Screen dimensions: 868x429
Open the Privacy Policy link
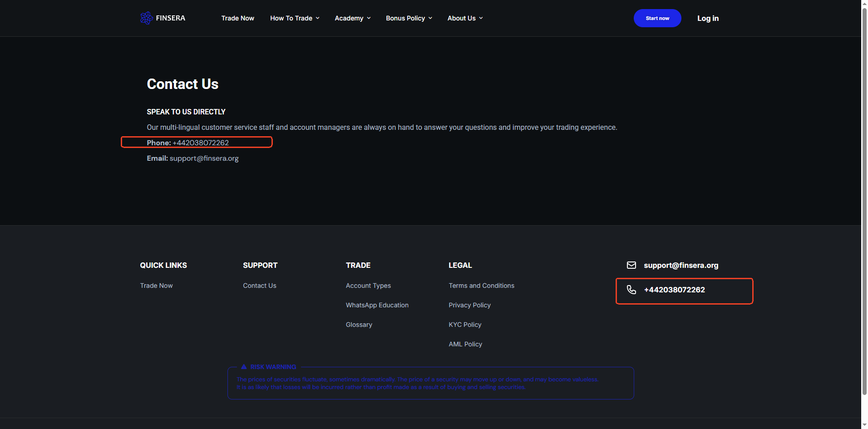(469, 305)
